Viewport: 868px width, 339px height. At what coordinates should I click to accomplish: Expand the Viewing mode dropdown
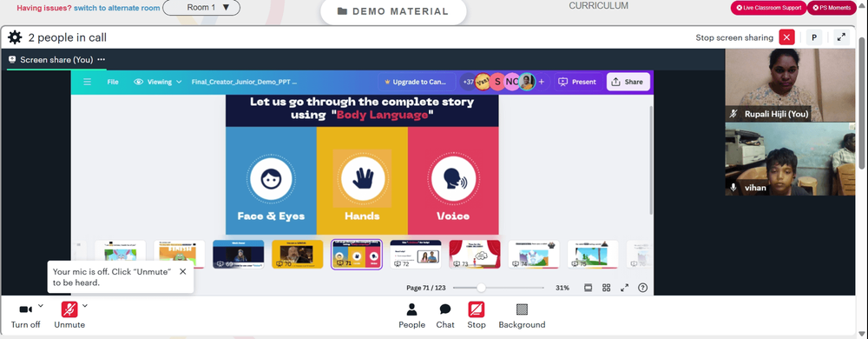tap(158, 82)
